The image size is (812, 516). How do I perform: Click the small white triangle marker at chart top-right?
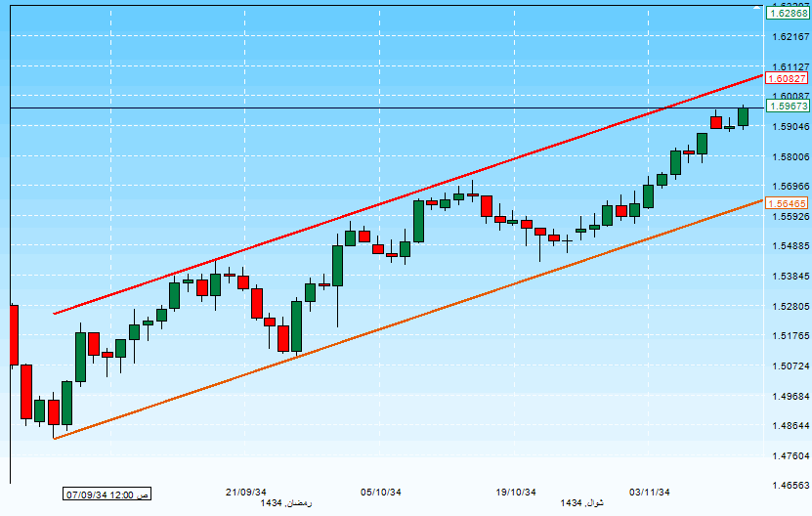tap(757, 8)
